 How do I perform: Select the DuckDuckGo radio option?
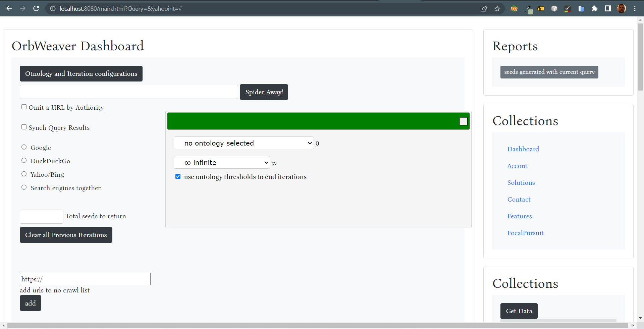pyautogui.click(x=24, y=161)
